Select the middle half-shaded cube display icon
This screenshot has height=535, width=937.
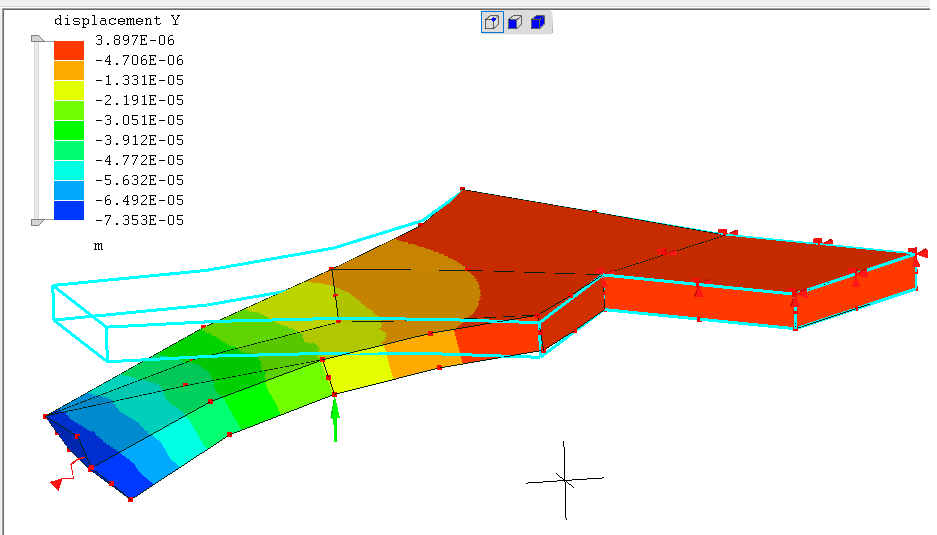[x=515, y=23]
